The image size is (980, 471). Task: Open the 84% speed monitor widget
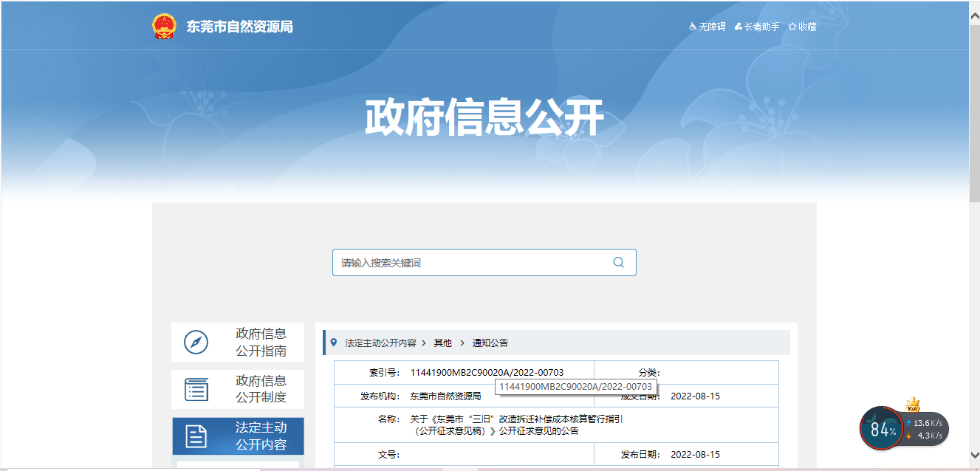tap(882, 429)
